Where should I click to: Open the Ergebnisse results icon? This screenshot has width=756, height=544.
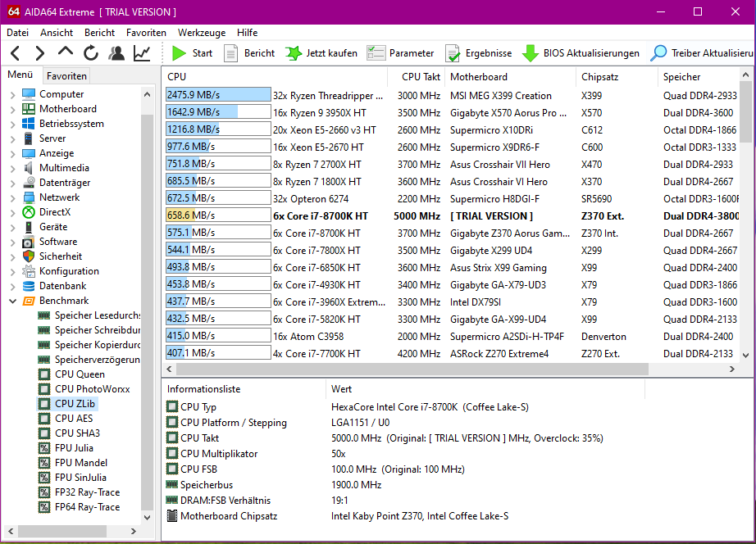coord(453,53)
